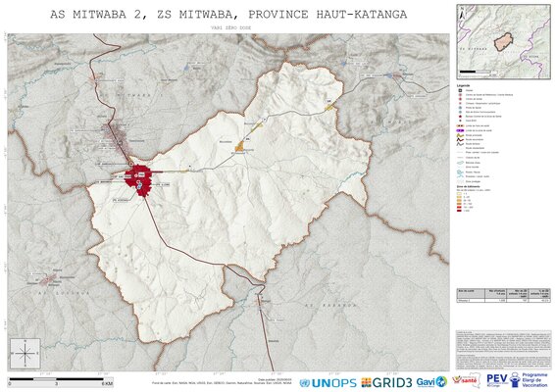
Task: Click the orange settlement cluster mid-map
Action: point(240,146)
